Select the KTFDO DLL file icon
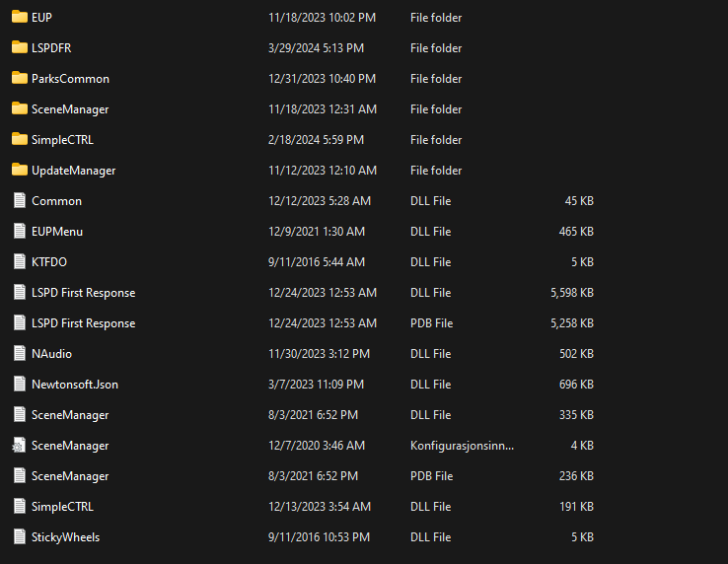The height and width of the screenshot is (564, 728). pos(20,262)
